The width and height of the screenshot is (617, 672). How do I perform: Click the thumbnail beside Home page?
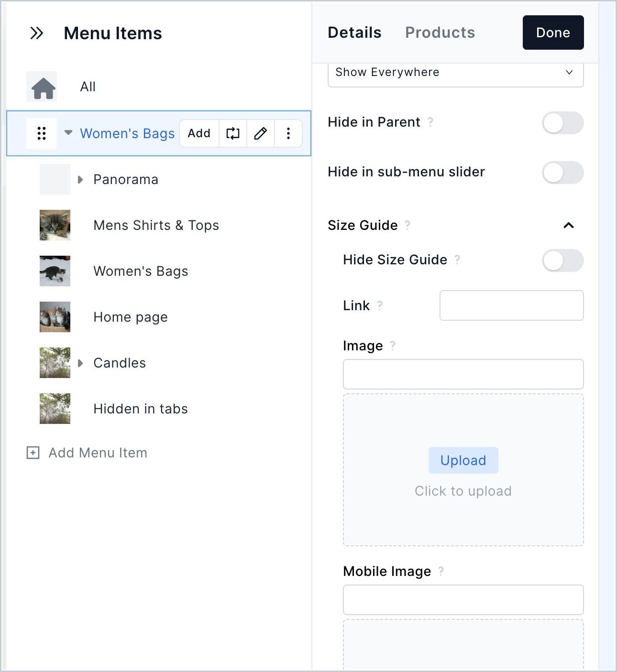[x=55, y=317]
